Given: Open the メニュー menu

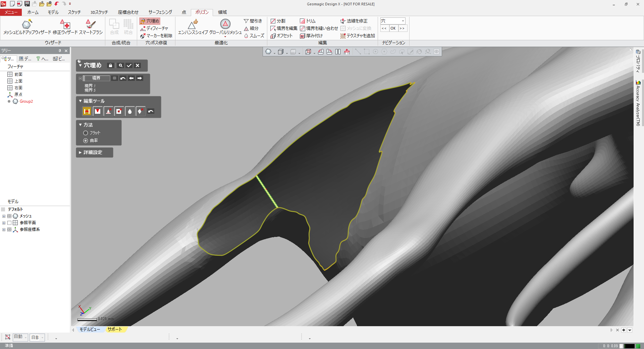Looking at the screenshot, I should coord(11,12).
